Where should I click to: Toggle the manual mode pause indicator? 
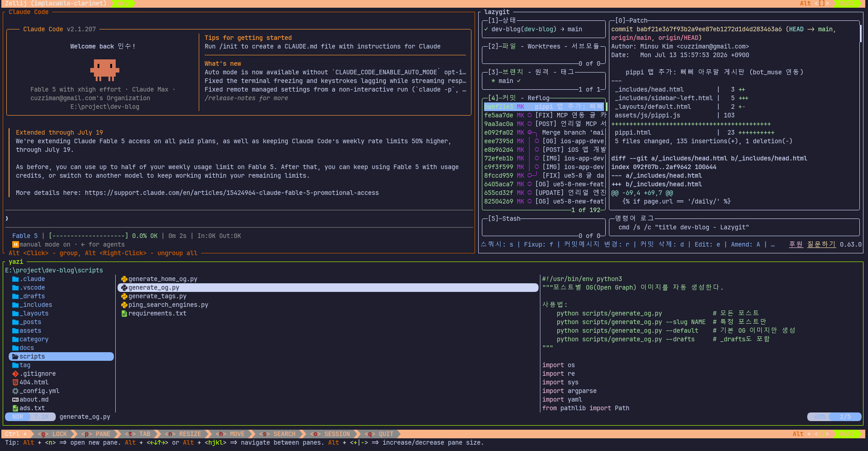tap(15, 244)
